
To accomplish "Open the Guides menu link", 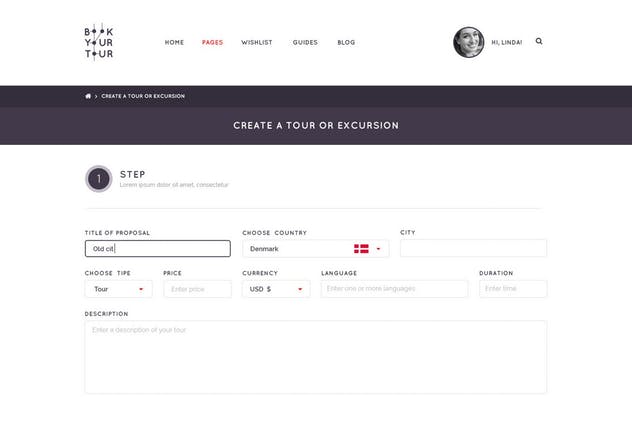I will tap(305, 43).
